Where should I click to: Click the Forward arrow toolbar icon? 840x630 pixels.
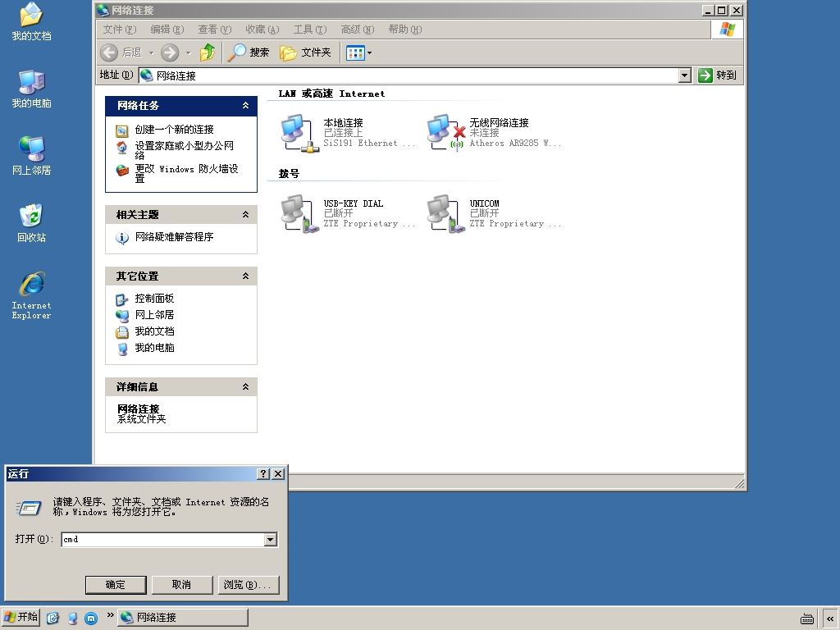[170, 52]
